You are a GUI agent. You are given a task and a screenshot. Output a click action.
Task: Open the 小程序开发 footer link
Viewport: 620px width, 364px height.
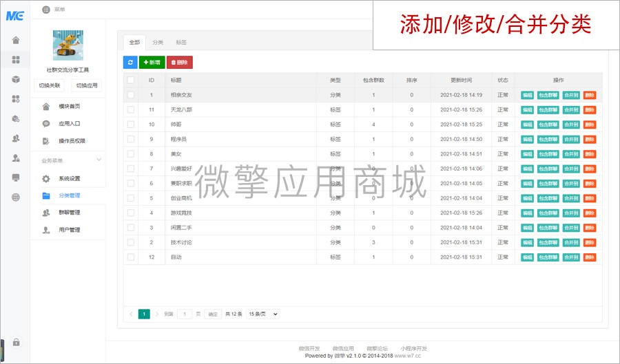click(x=413, y=349)
